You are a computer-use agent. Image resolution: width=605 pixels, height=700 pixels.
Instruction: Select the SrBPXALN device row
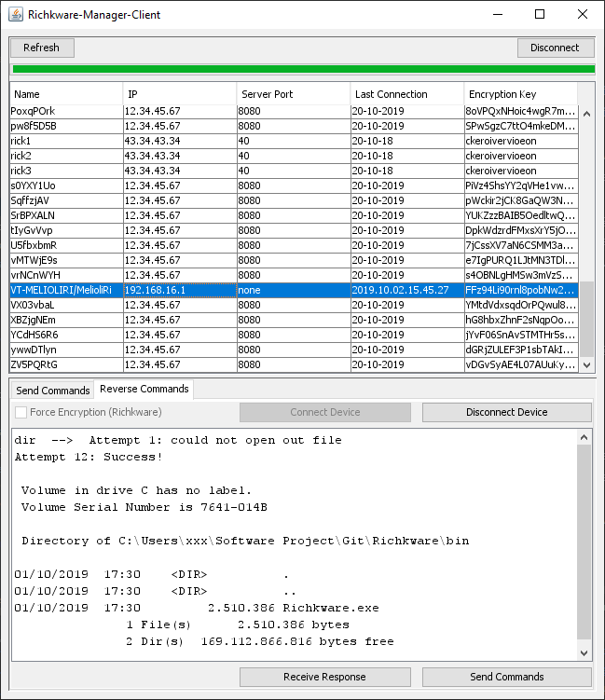point(295,215)
